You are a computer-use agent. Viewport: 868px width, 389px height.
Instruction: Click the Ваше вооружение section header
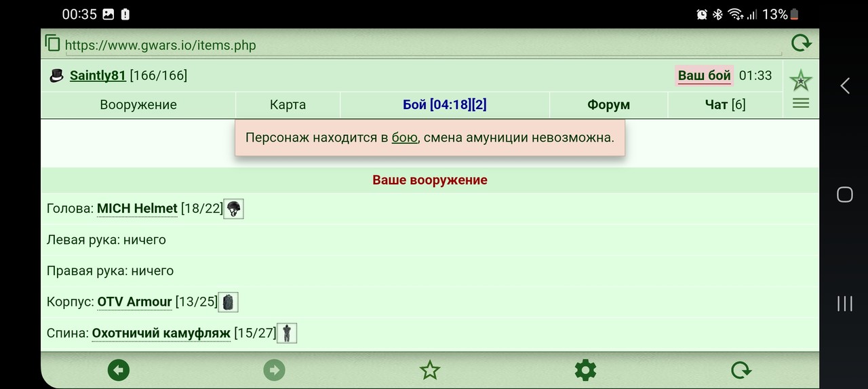[x=430, y=180]
